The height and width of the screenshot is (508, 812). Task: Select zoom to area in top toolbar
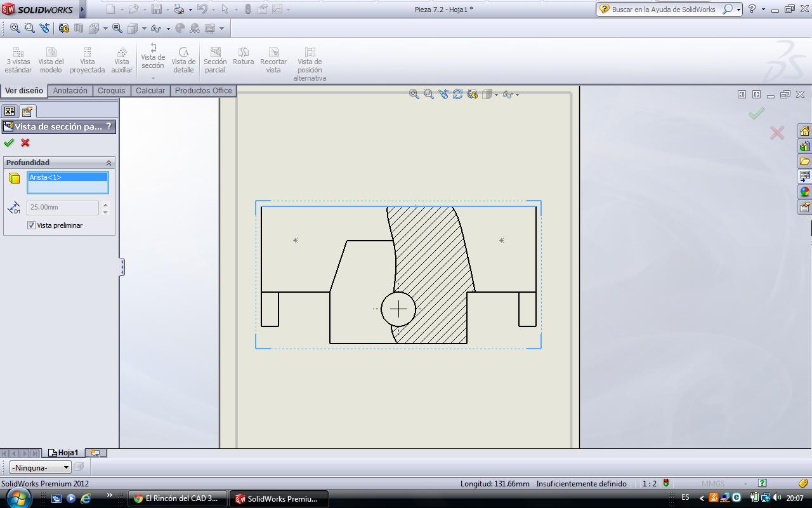[29, 28]
